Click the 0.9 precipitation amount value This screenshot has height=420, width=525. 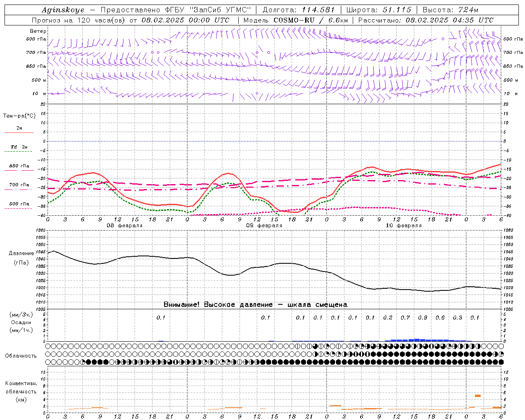point(422,317)
